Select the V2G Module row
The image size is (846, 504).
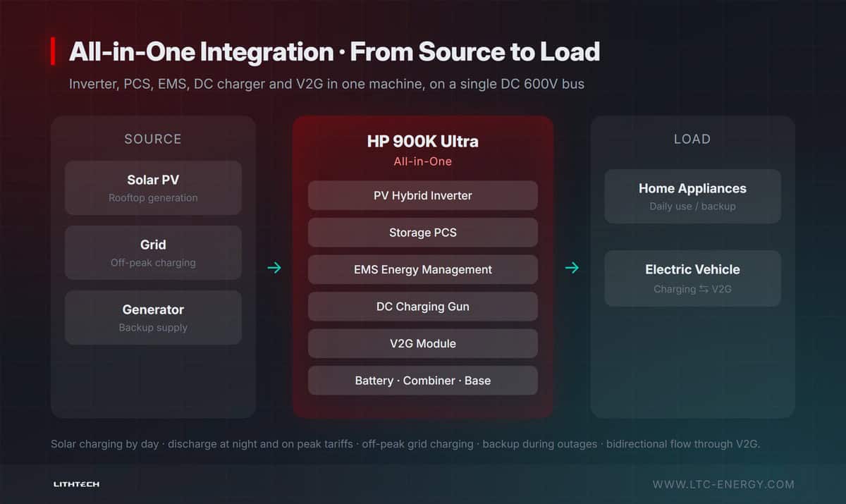[423, 343]
